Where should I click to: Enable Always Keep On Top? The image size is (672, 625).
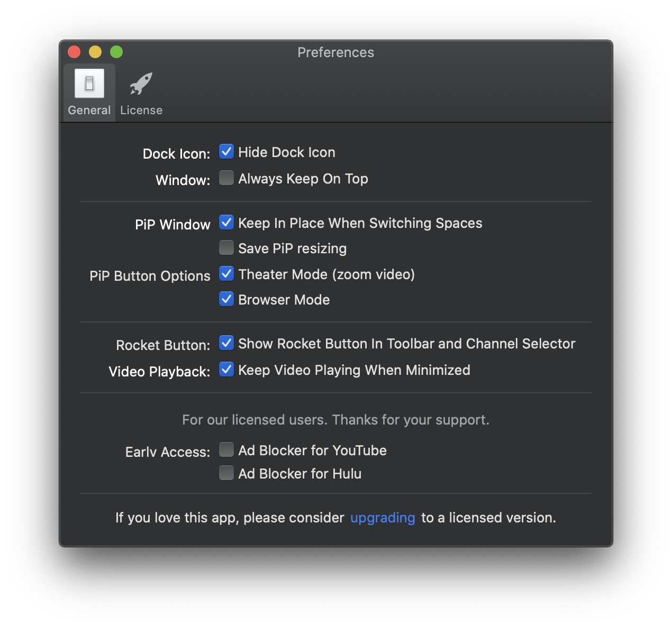tap(226, 178)
